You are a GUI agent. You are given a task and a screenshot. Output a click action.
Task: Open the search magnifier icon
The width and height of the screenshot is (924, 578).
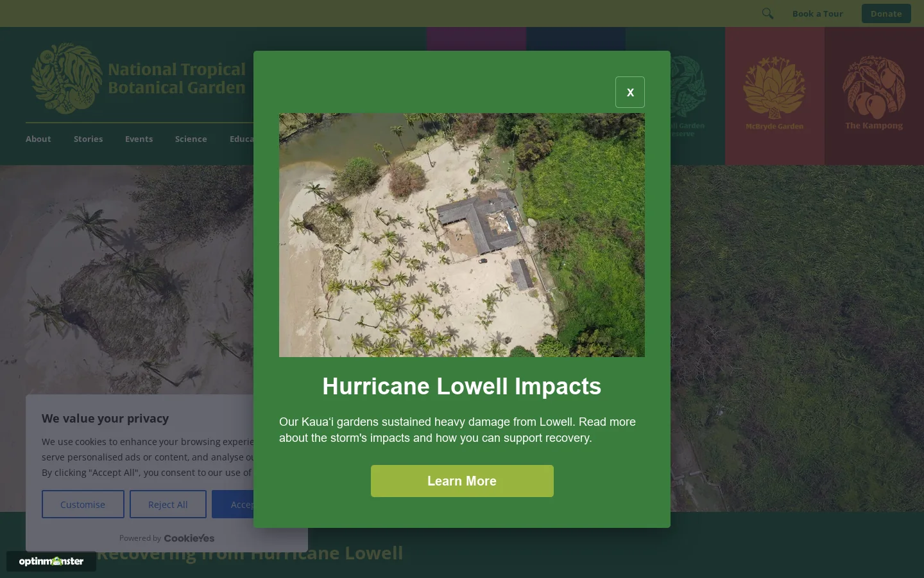[767, 13]
